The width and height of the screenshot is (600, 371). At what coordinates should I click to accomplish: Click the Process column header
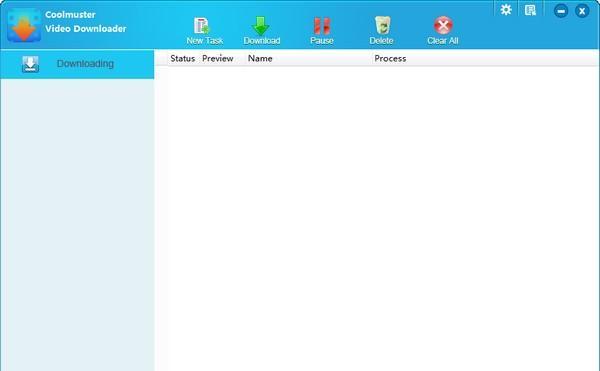(390, 59)
